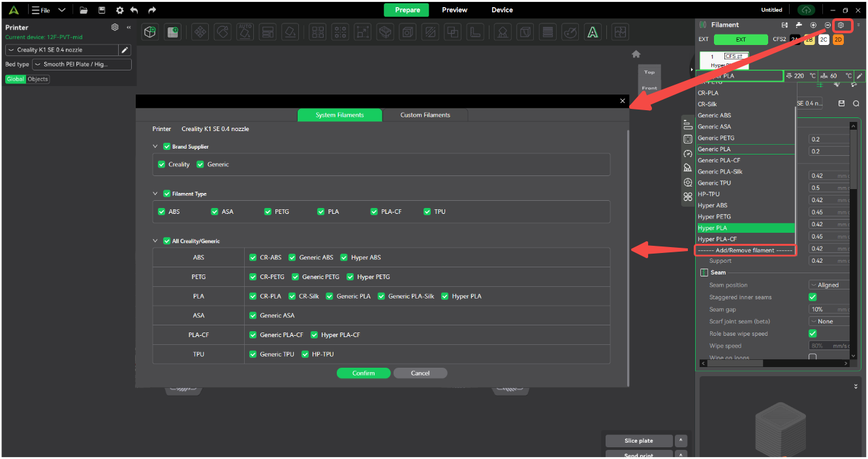Image resolution: width=868 pixels, height=459 pixels.
Task: Open preferences gear in top title bar
Action: click(119, 10)
